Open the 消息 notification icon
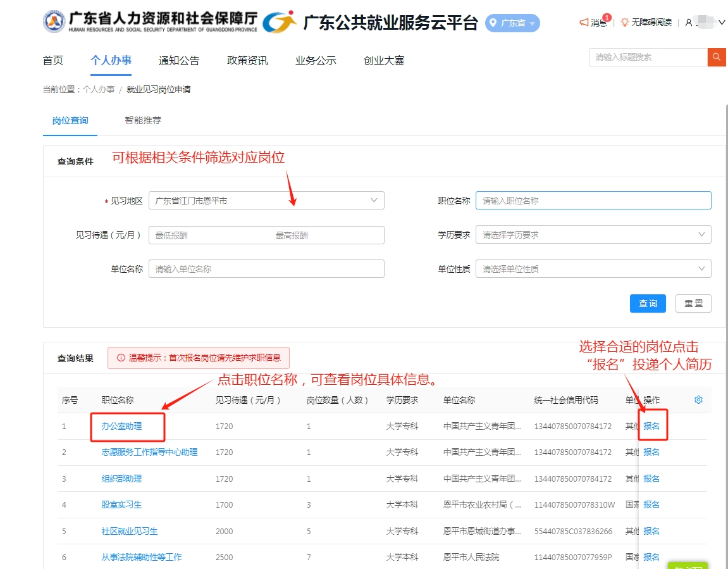728x569 pixels. tap(584, 22)
